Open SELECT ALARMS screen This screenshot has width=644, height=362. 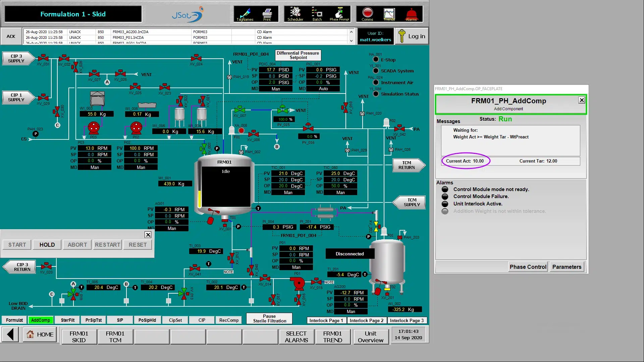[296, 337]
